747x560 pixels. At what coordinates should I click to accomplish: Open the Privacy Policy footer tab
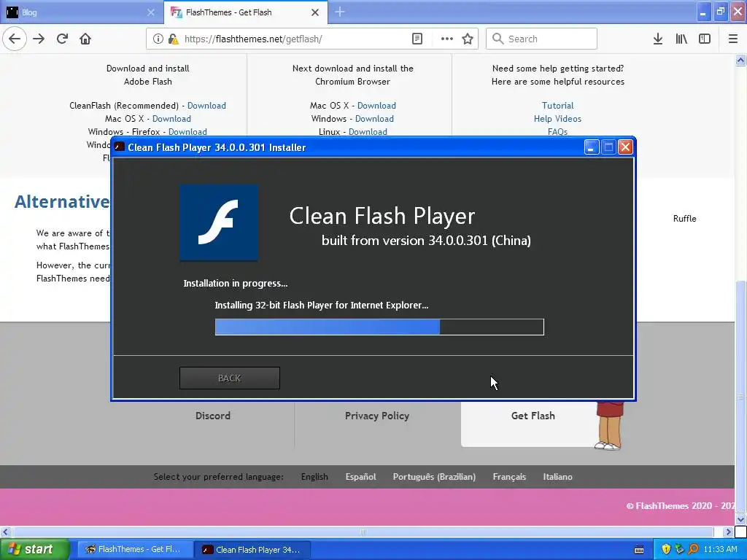click(x=377, y=416)
